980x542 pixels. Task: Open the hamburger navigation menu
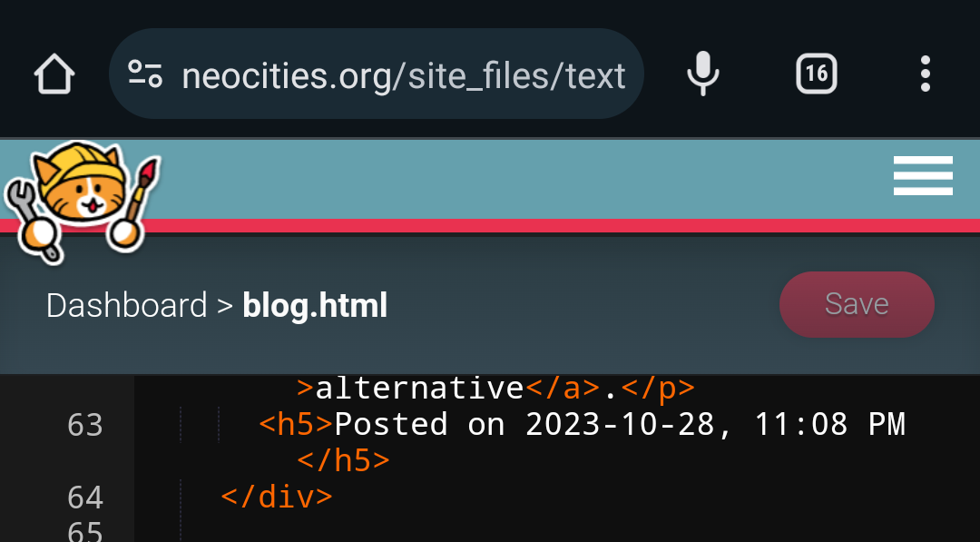(923, 175)
